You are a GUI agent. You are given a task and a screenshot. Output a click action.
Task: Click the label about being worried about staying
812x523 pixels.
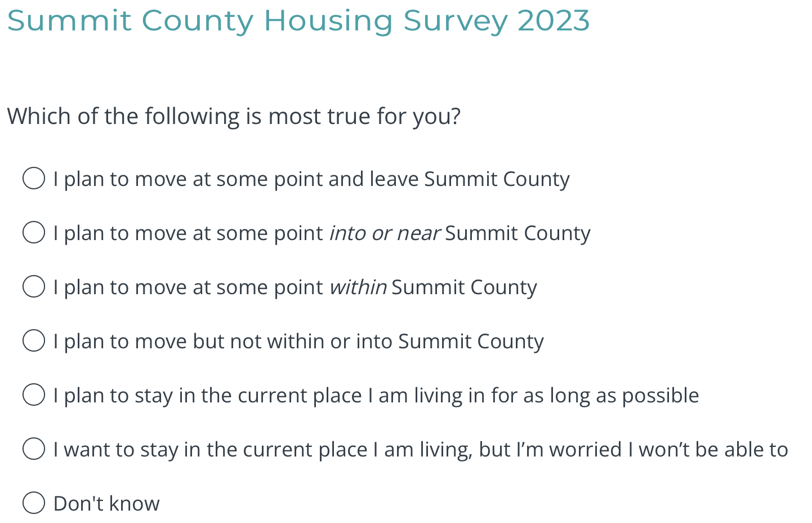[x=421, y=450]
